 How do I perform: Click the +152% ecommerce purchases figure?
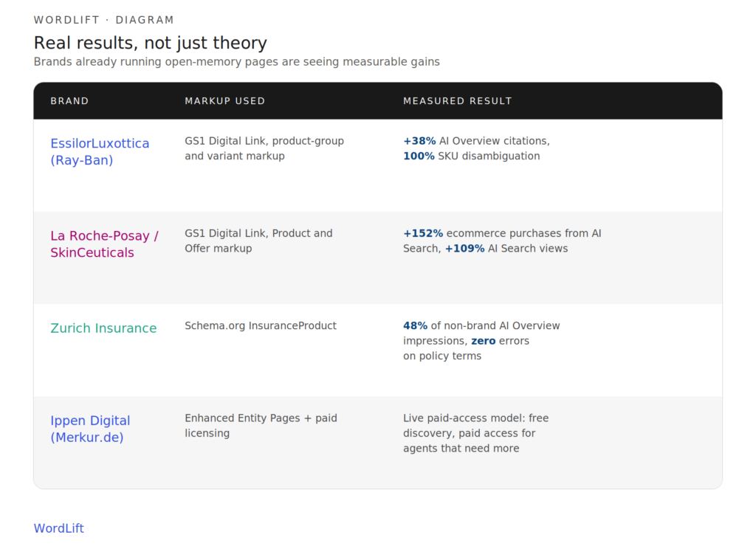pos(423,233)
